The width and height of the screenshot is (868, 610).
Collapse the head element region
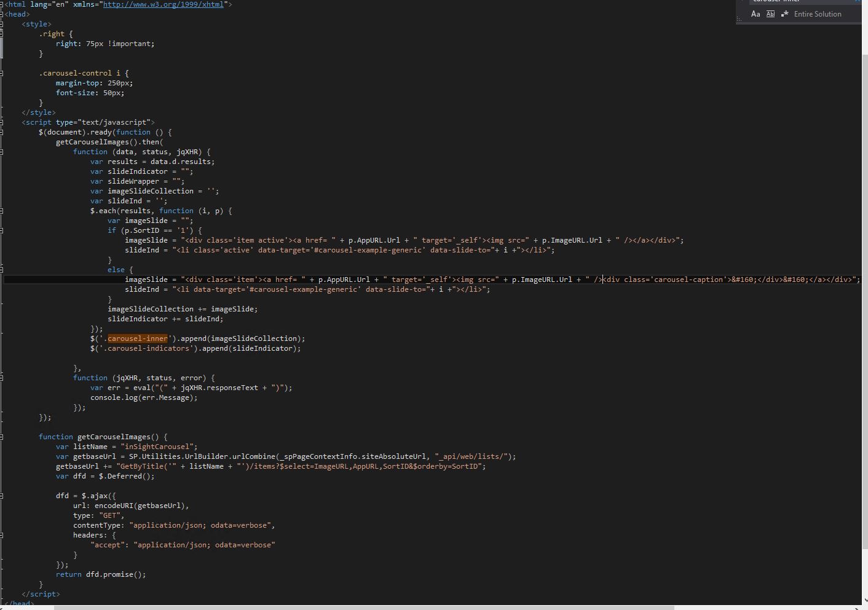[x=2, y=14]
